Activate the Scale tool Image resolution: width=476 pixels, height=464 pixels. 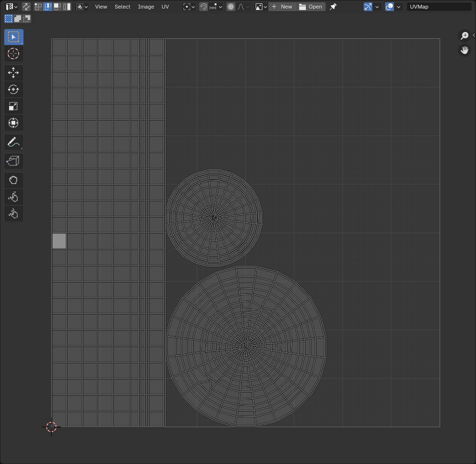coord(14,106)
